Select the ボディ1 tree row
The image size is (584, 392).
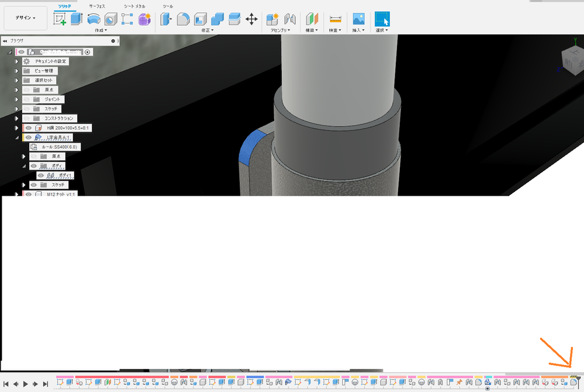55,175
